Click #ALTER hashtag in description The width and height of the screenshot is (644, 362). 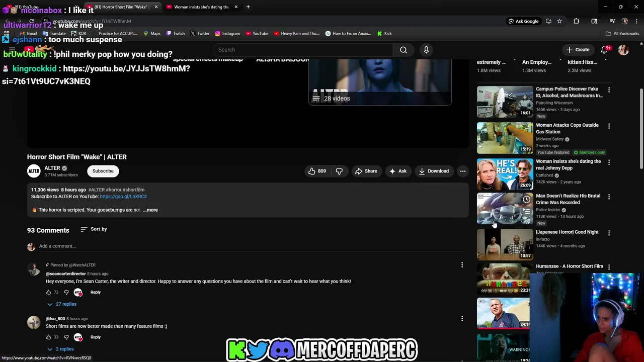[x=97, y=190]
